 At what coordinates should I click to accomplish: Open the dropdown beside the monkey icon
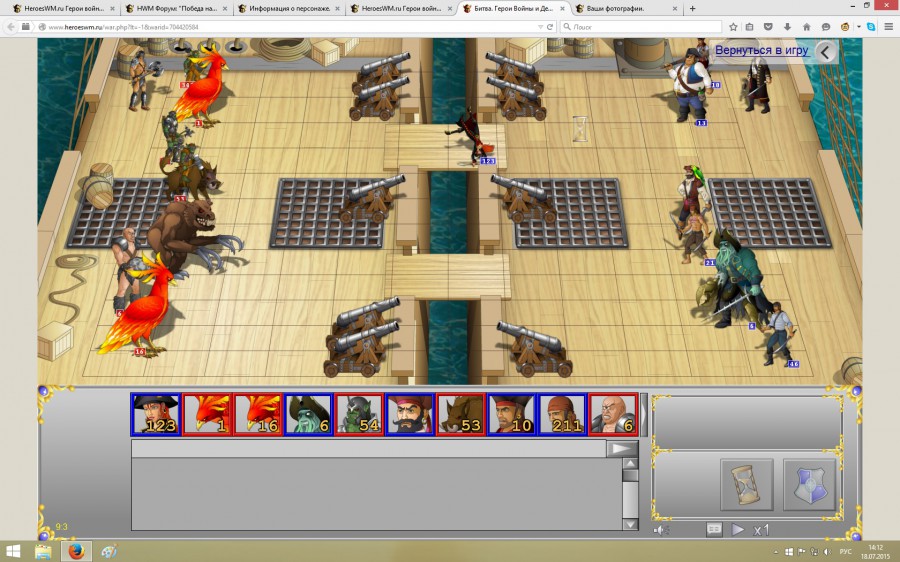pos(859,26)
